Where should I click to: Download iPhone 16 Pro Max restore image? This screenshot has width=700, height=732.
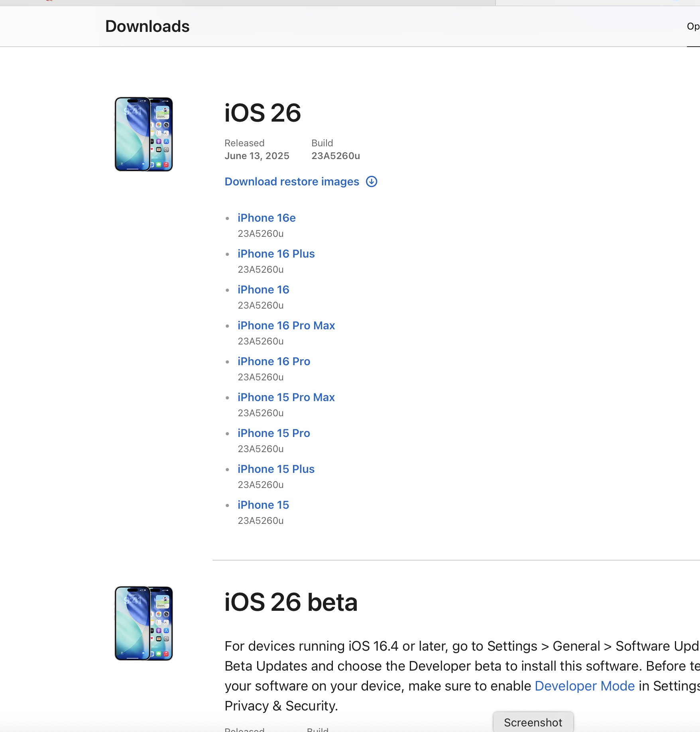point(286,325)
